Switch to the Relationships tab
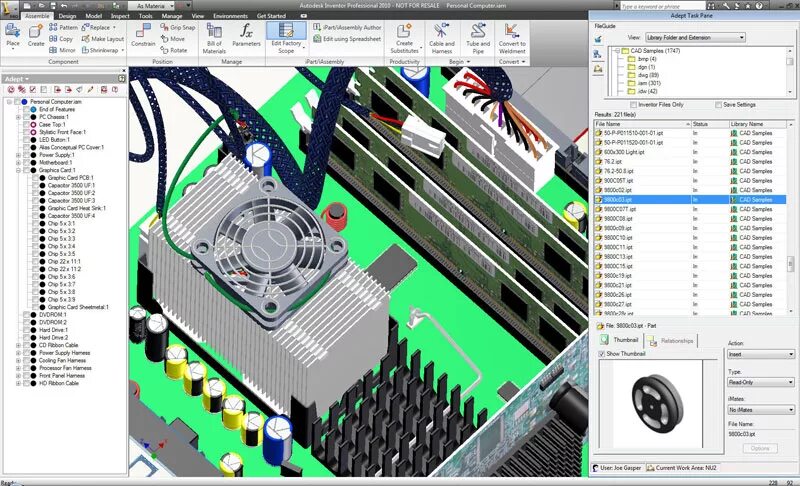 click(x=671, y=340)
